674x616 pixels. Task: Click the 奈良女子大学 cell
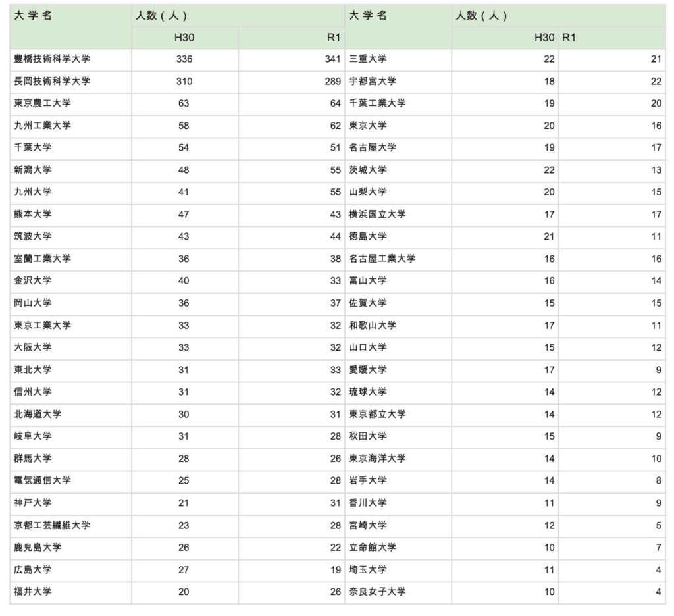[377, 592]
